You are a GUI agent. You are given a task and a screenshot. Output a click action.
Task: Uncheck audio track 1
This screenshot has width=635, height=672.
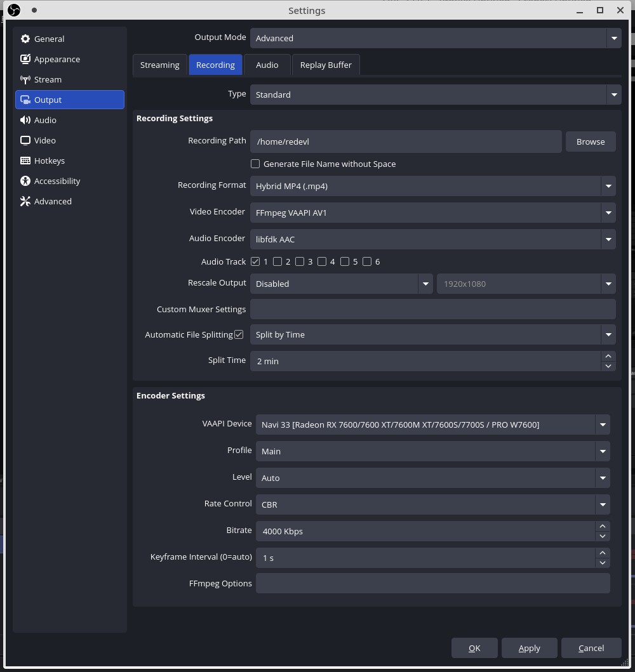pyautogui.click(x=255, y=261)
